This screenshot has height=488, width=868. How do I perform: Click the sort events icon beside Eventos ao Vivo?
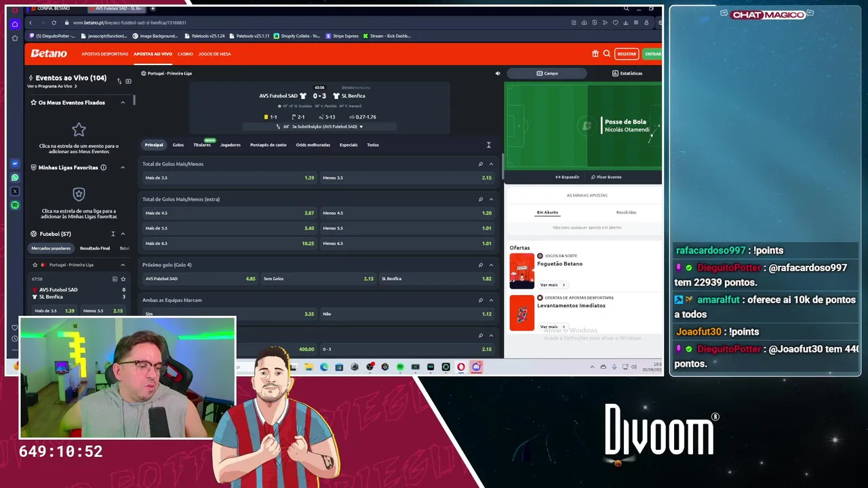click(x=119, y=81)
